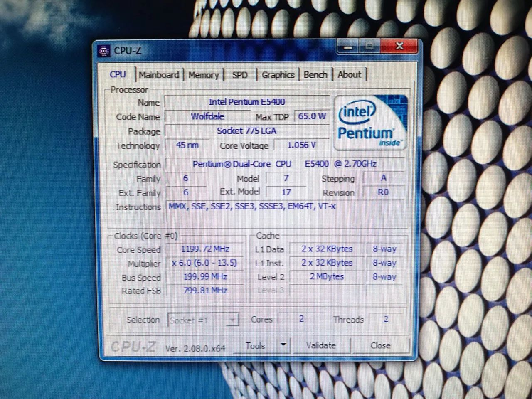
Task: Click the Bus Speed 199.99 MHz value
Action: [x=205, y=277]
